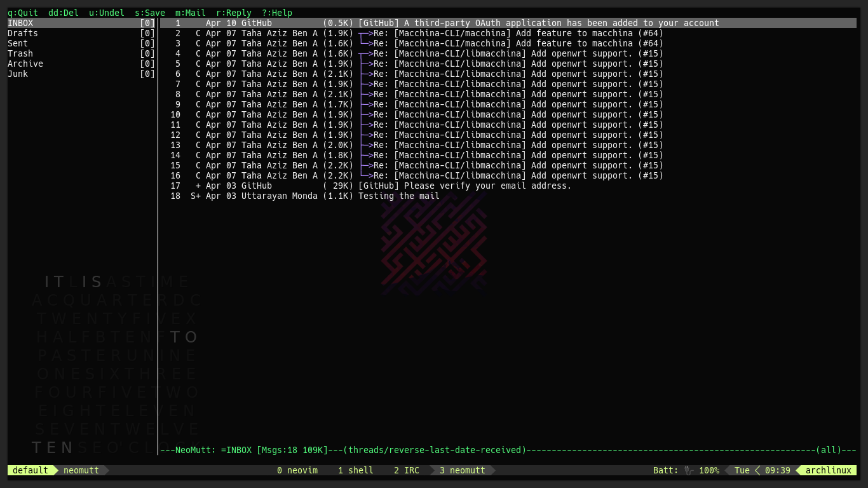The image size is (868, 488).
Task: Click the ?:Help shortcut hint
Action: [x=277, y=13]
